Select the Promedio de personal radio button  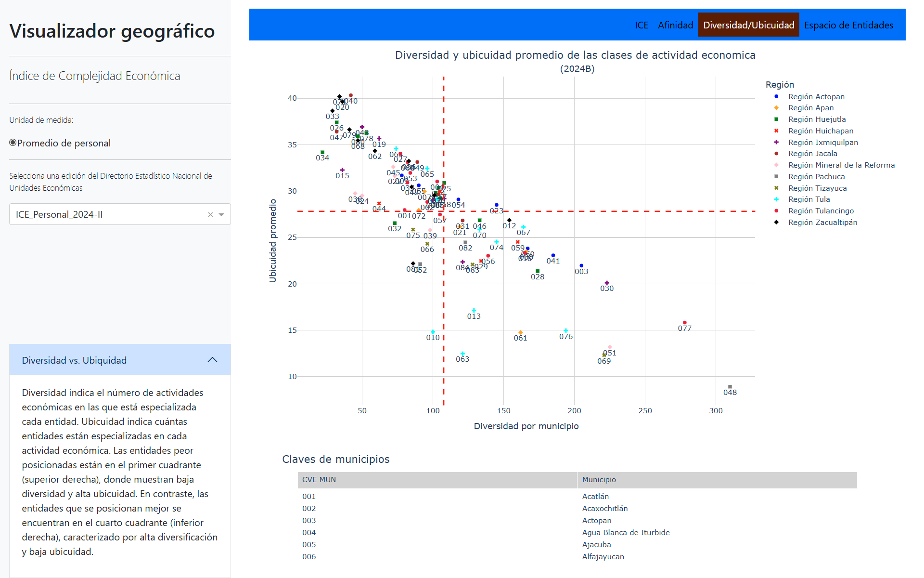tap(13, 143)
